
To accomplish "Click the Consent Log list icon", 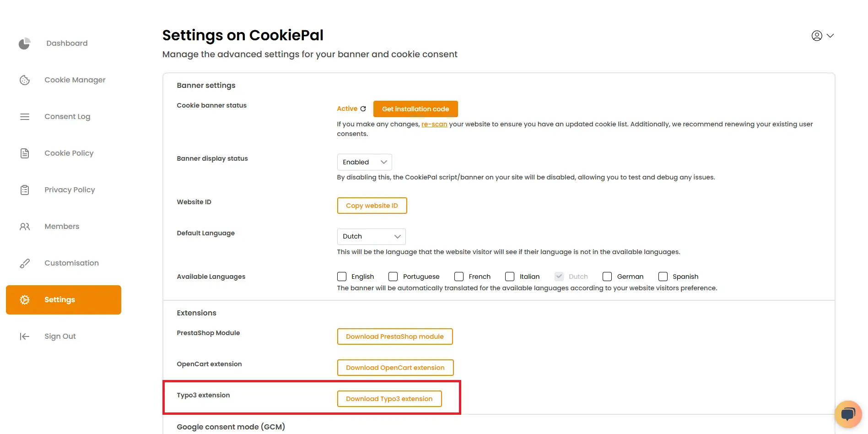I will coord(24,116).
